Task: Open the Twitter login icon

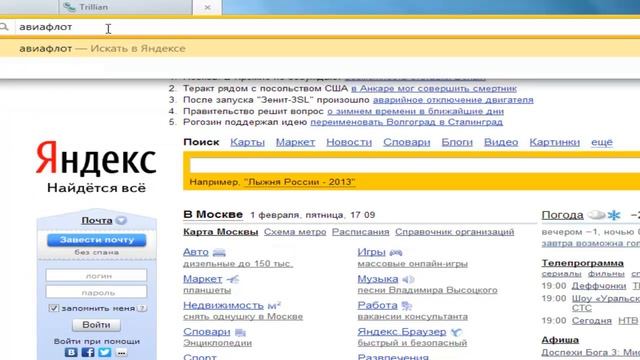Action: coord(104,352)
